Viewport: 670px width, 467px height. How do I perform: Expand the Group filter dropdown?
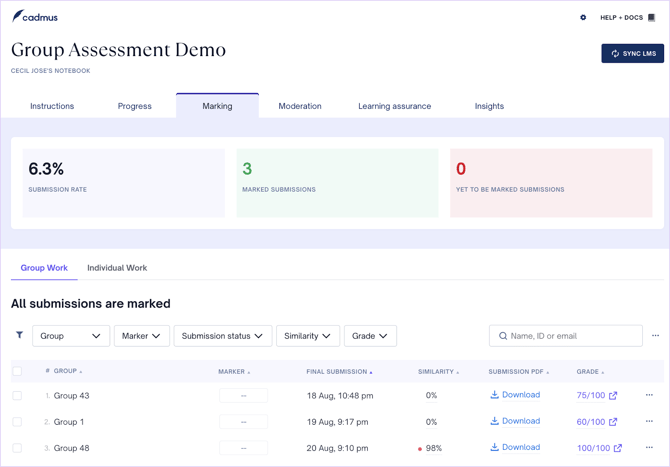coord(71,336)
